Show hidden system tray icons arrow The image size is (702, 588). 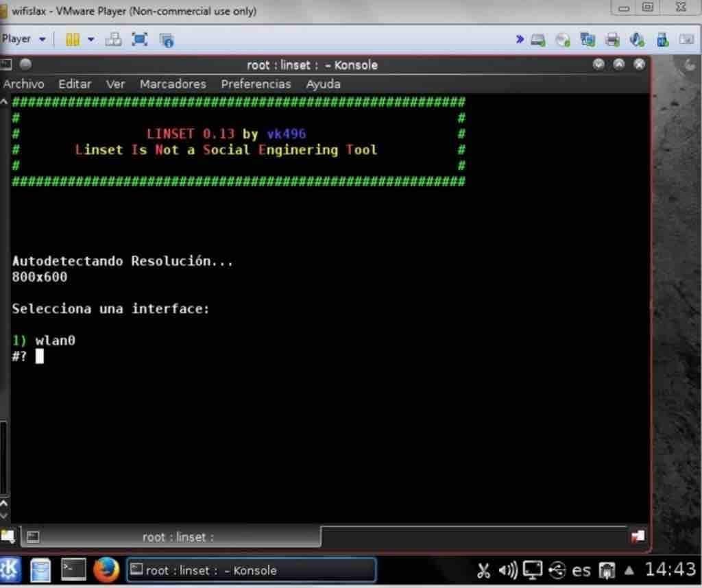pyautogui.click(x=629, y=570)
